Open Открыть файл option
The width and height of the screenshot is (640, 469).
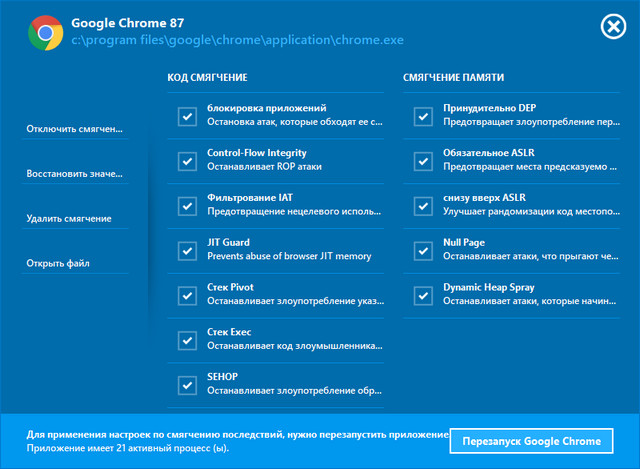58,264
